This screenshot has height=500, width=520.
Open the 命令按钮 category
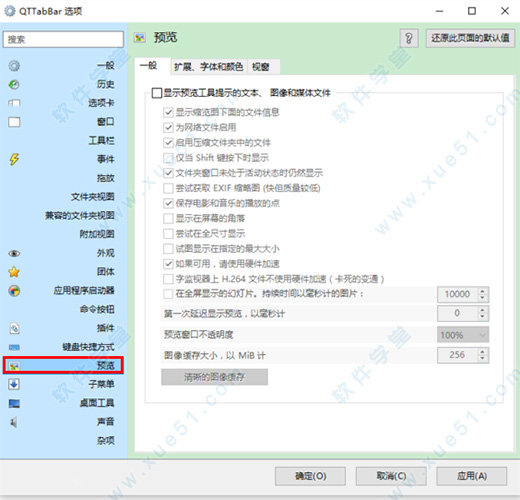97,310
